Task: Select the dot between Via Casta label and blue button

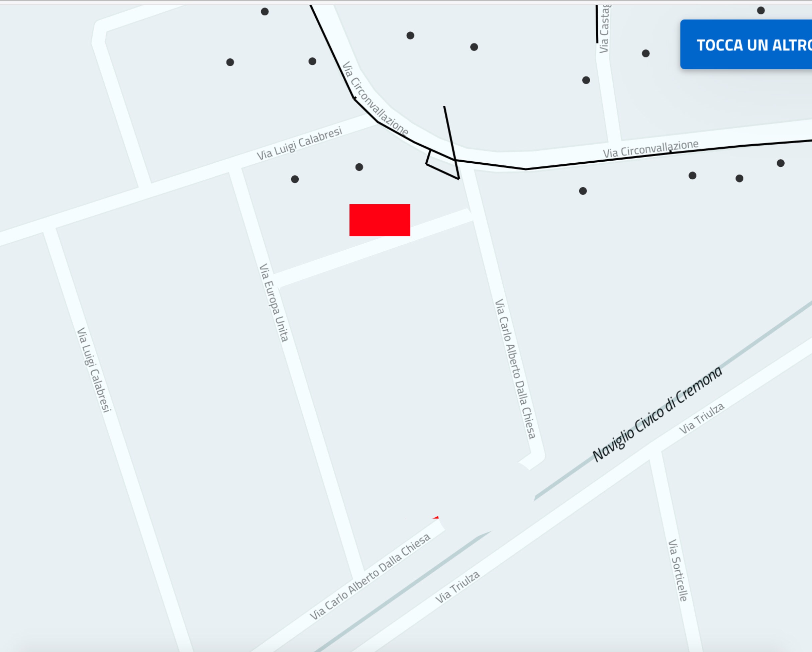Action: point(645,54)
